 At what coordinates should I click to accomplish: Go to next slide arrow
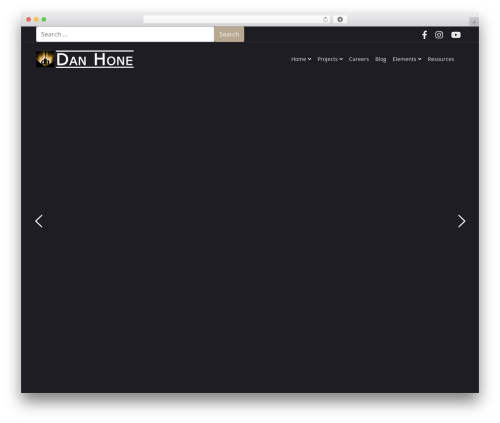(461, 221)
